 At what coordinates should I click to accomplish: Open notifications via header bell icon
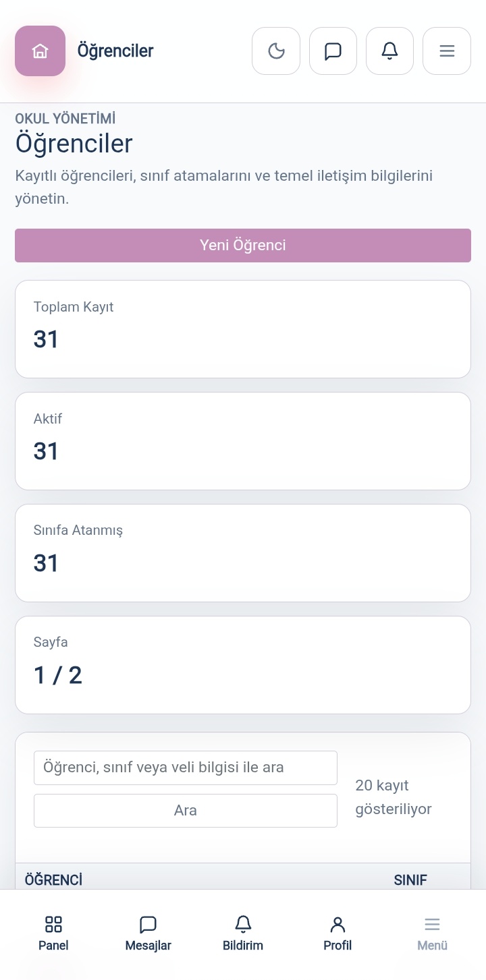point(389,51)
